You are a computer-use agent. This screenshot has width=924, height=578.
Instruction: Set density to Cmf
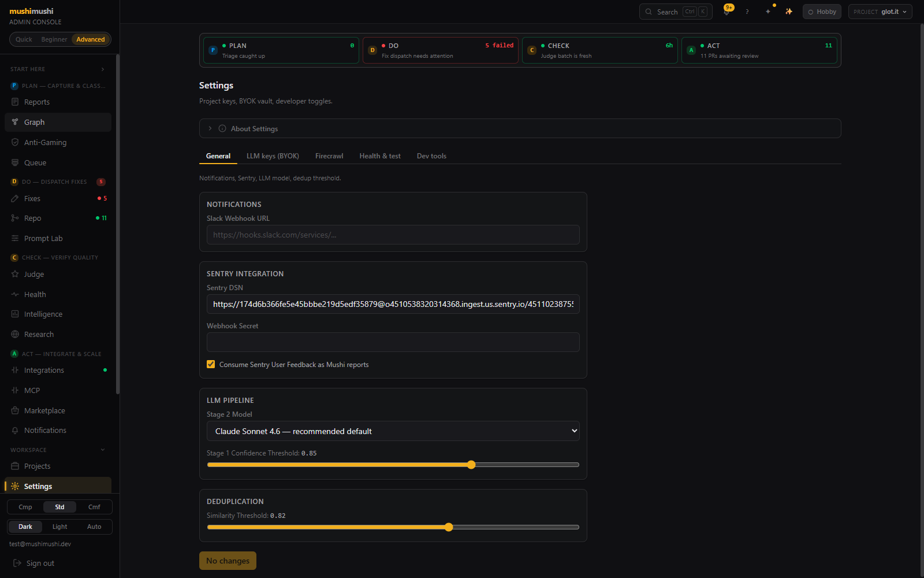[94, 507]
